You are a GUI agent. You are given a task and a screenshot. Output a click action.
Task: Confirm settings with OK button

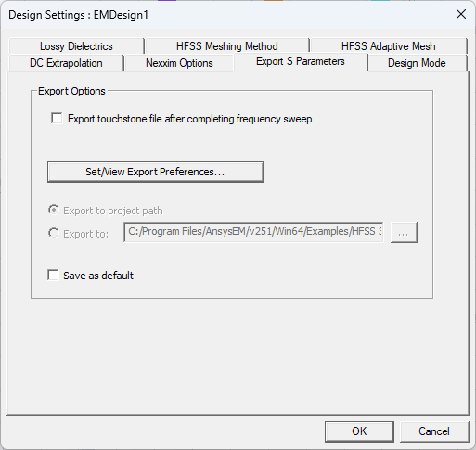[359, 431]
